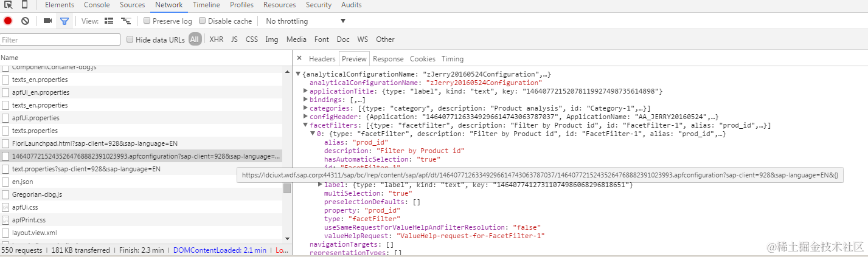The height and width of the screenshot is (257, 868).
Task: Collapse facetFilters item 0
Action: (313, 134)
